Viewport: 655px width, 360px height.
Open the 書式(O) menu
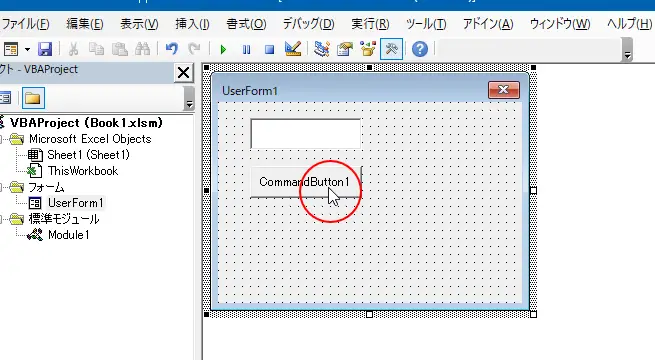(246, 24)
